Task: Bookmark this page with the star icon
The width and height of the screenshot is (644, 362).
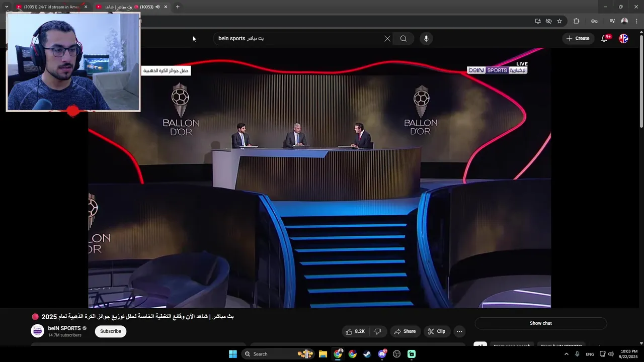Action: 559,21
